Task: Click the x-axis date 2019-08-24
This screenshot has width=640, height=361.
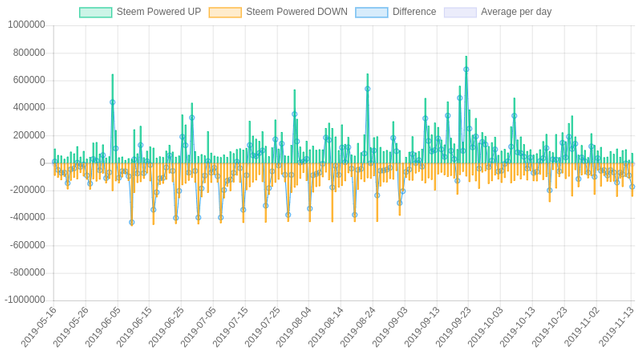Action: (x=358, y=327)
